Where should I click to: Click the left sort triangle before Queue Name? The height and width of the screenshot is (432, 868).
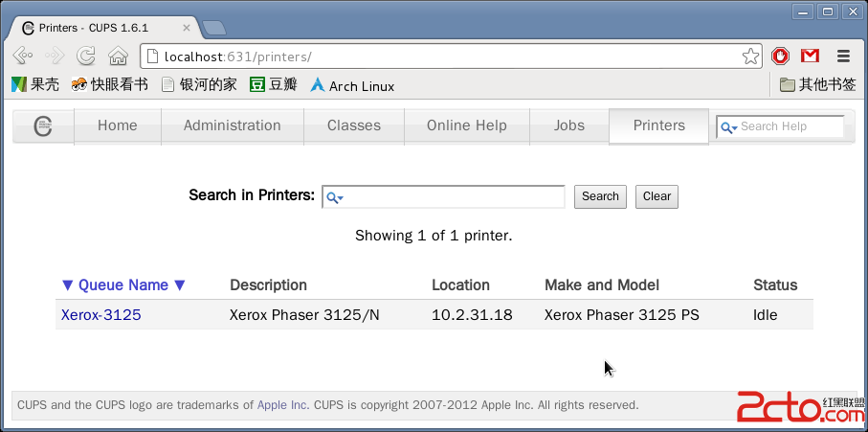pos(68,285)
